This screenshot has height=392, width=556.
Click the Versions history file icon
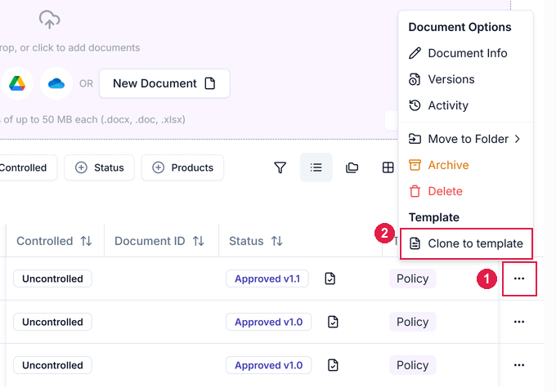[415, 79]
